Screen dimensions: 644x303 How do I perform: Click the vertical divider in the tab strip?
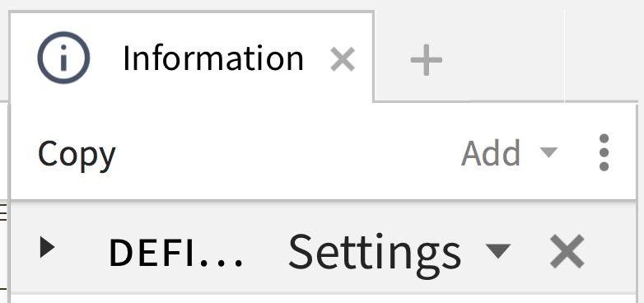565,56
